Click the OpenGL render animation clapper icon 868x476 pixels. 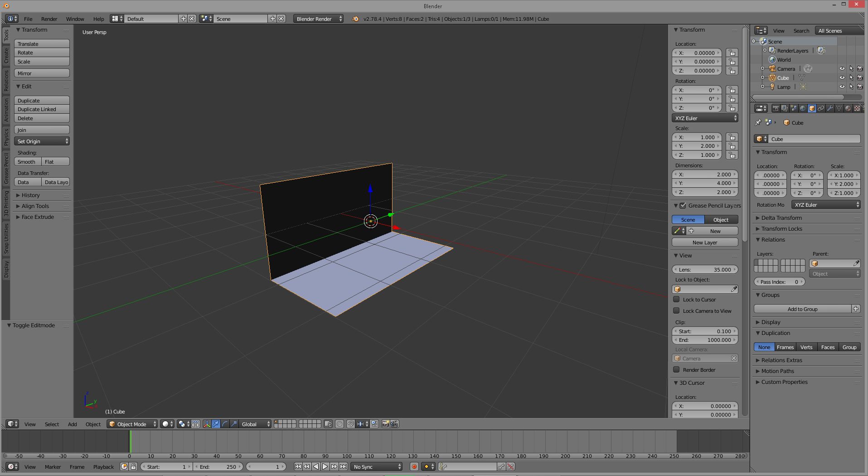pos(395,424)
